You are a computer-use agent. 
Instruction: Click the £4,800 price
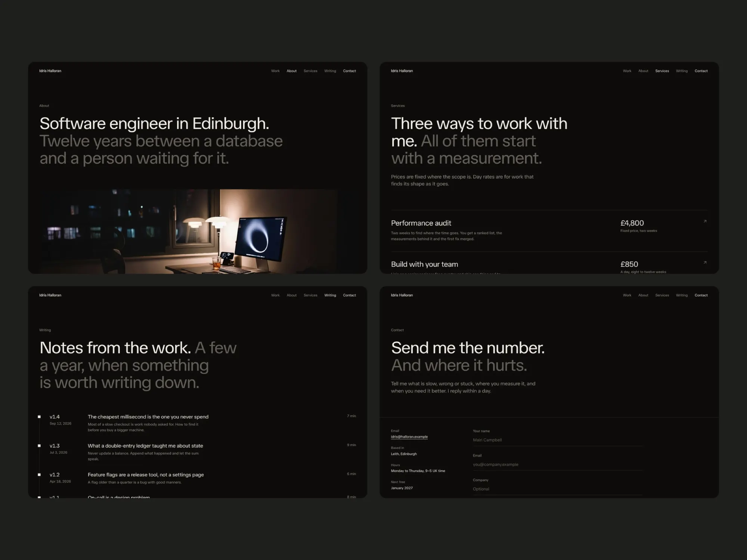point(632,223)
